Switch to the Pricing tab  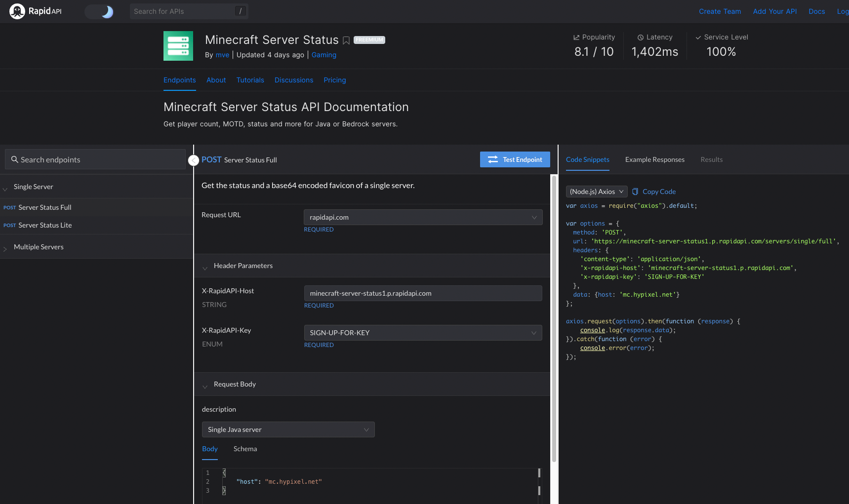335,80
